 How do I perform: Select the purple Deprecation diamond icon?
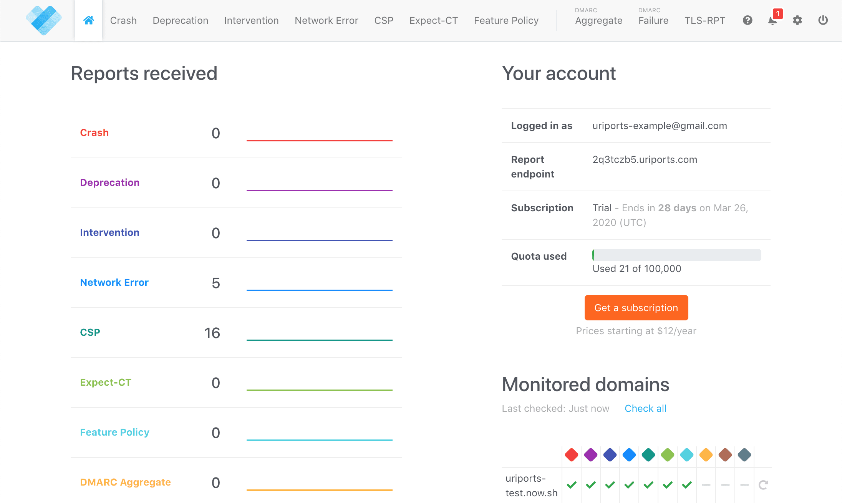point(590,455)
